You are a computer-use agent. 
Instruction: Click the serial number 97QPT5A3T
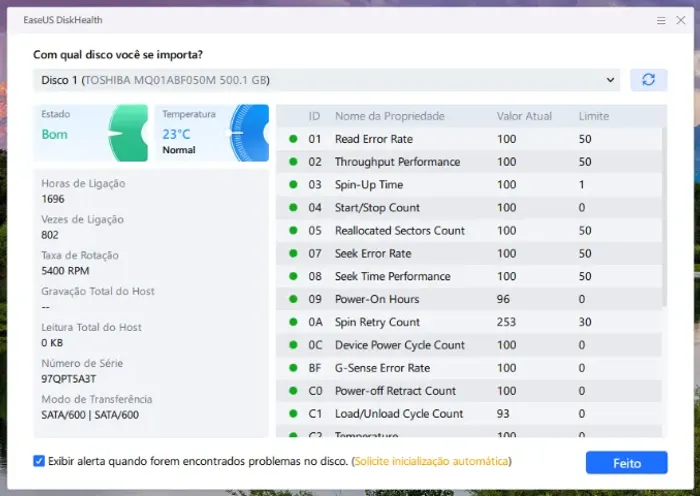click(68, 379)
